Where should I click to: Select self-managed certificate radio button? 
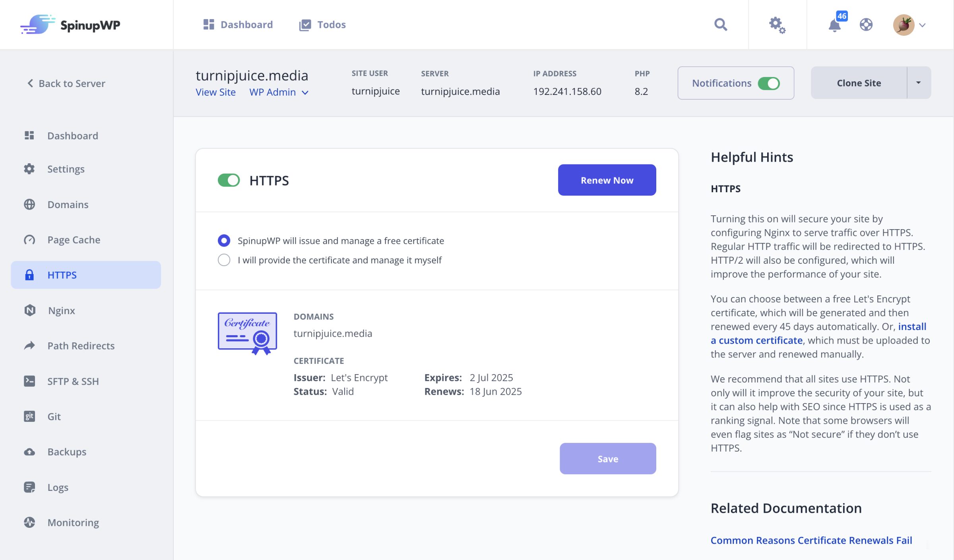[x=223, y=260]
